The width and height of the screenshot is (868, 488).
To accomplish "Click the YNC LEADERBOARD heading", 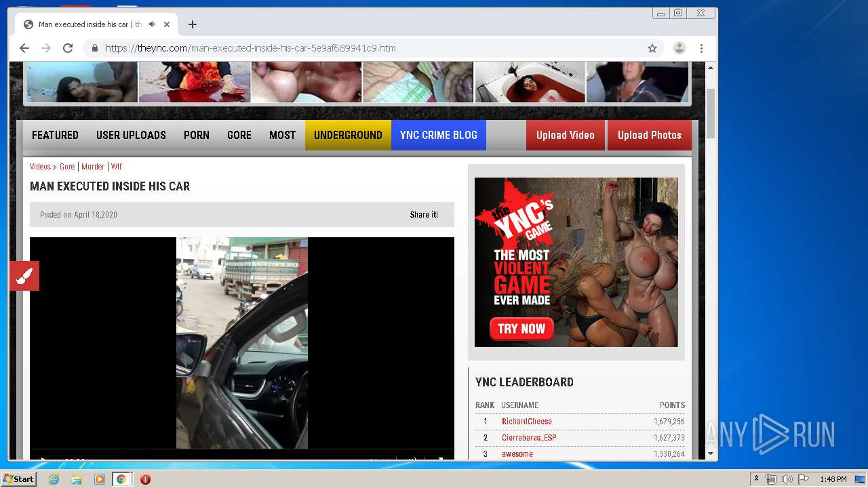I will pos(524,382).
